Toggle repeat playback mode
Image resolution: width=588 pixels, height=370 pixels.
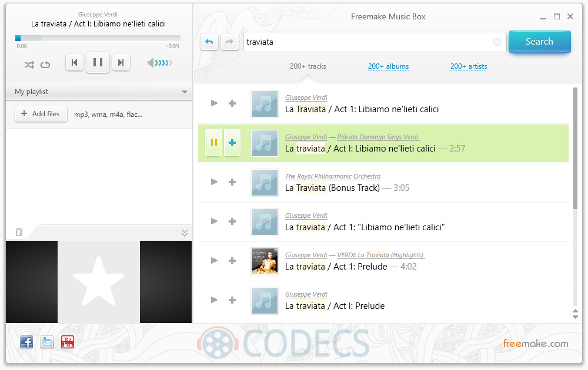[x=45, y=65]
